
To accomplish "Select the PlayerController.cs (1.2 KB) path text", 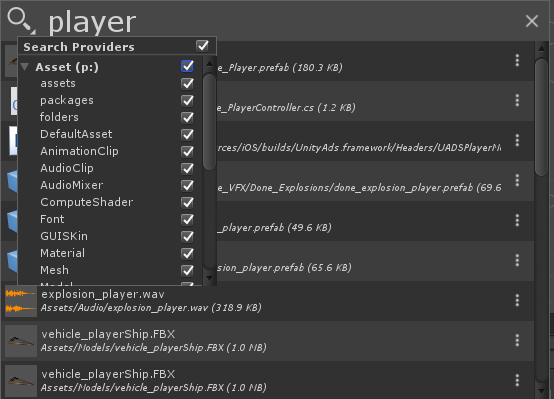I will coord(286,107).
